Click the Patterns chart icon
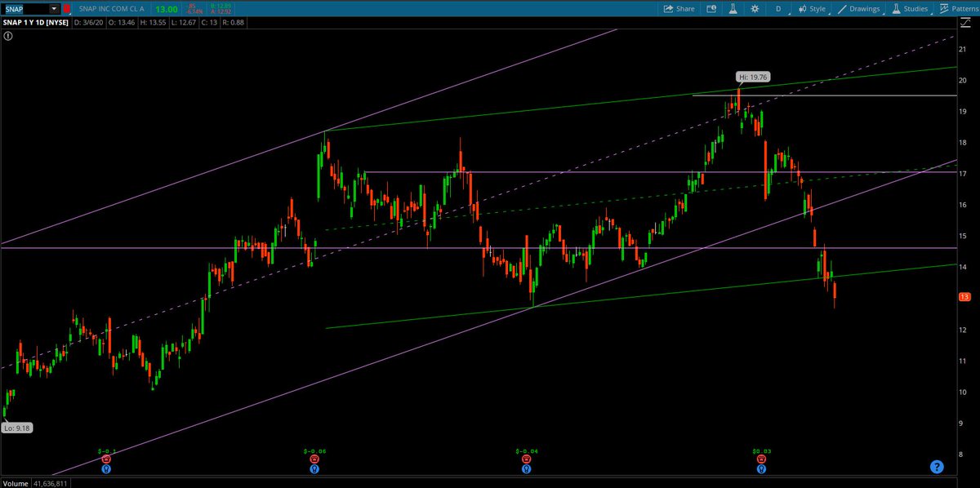Viewport: 980px width, 488px height. (x=944, y=8)
